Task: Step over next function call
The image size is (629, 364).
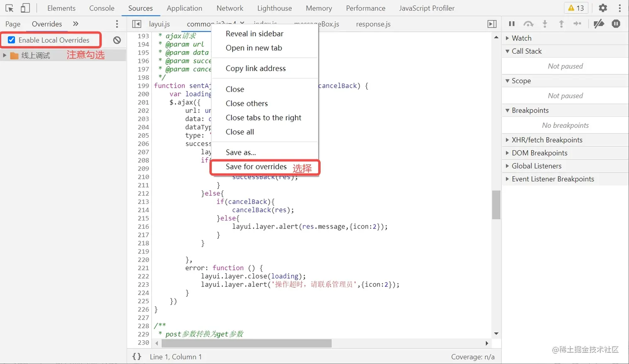Action: pyautogui.click(x=528, y=24)
